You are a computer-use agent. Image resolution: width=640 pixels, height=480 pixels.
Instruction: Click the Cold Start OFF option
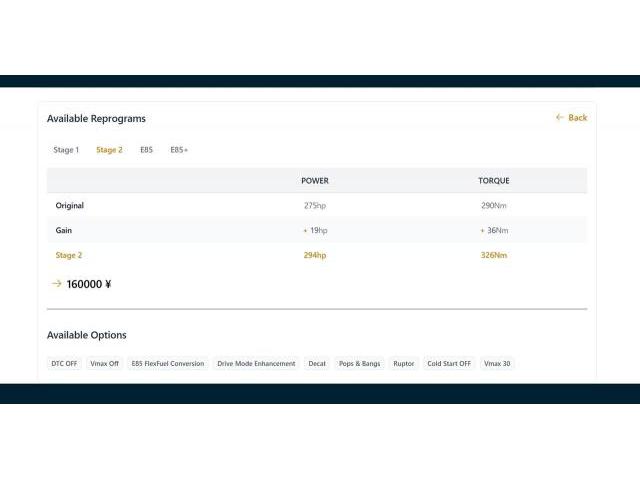(449, 364)
